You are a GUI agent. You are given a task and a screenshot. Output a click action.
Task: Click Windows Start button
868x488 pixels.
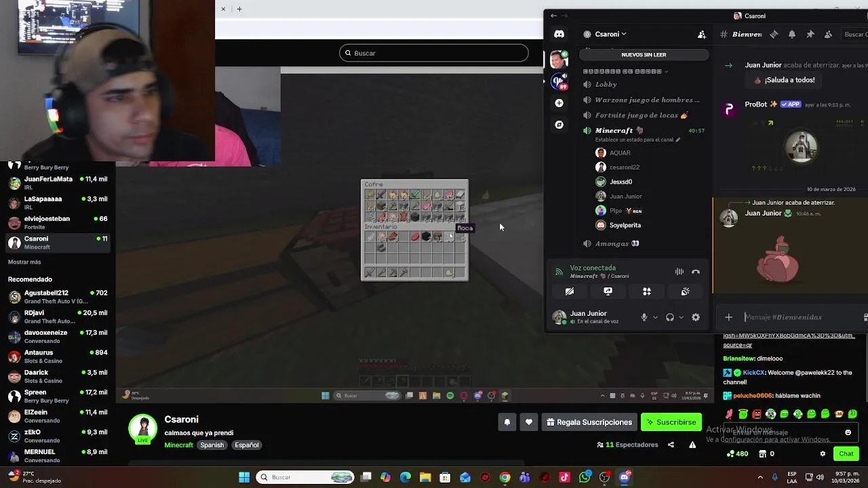pos(244,477)
